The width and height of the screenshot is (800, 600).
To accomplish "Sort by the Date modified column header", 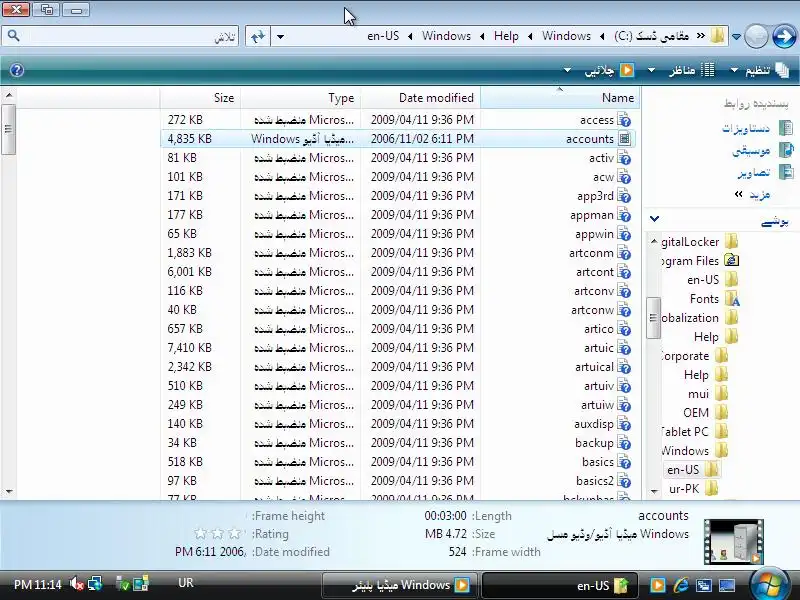I will click(x=421, y=97).
